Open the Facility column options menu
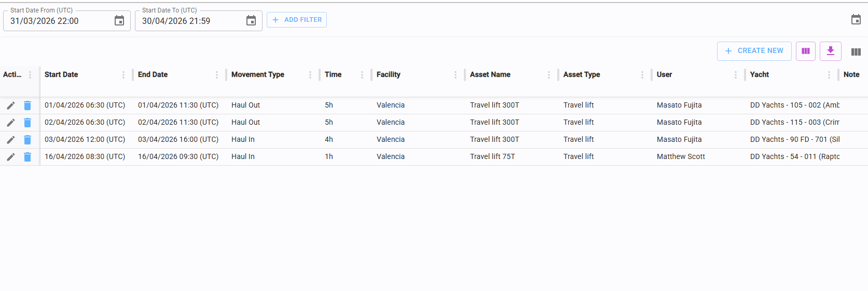The image size is (868, 291). coord(456,75)
